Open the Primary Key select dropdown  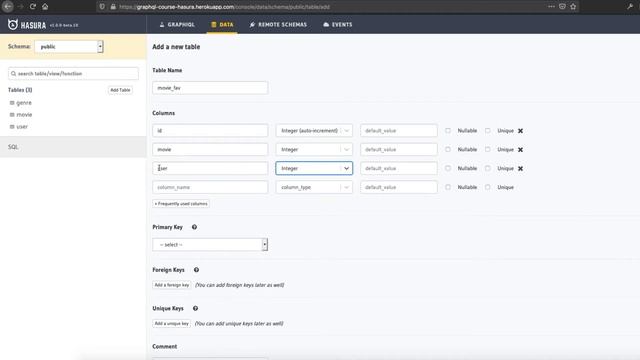(210, 244)
